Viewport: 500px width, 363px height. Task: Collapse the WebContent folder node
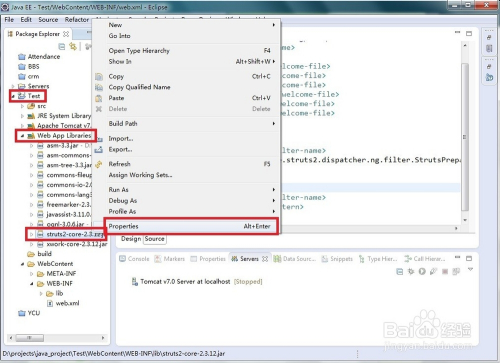22,264
